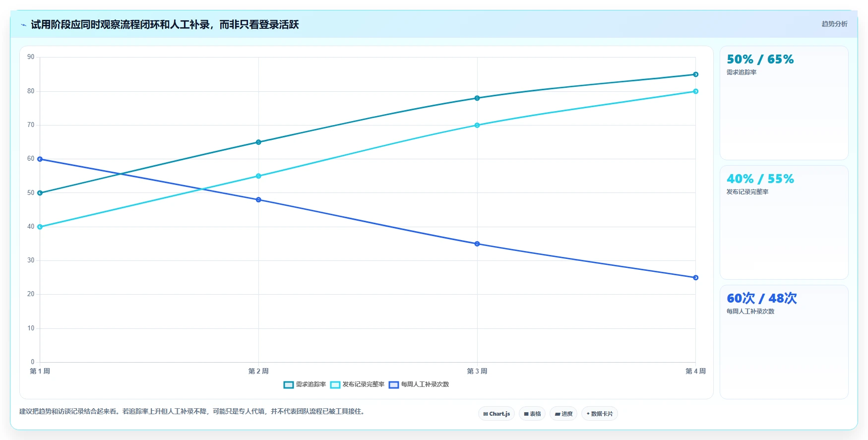Click the footnote starting 建议把趋势和访谈记录
The height and width of the screenshot is (440, 868).
coord(192,411)
